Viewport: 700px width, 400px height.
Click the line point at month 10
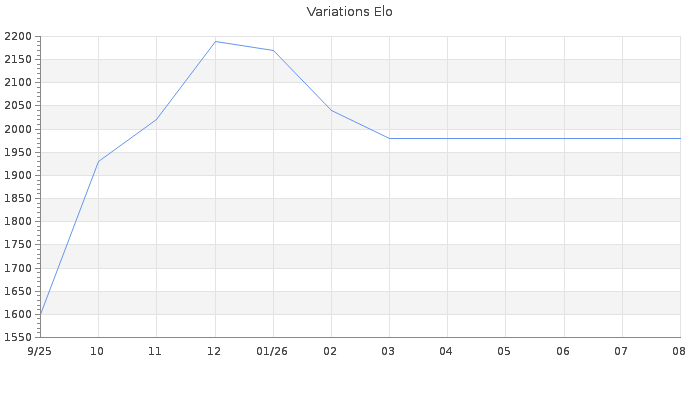tap(98, 162)
